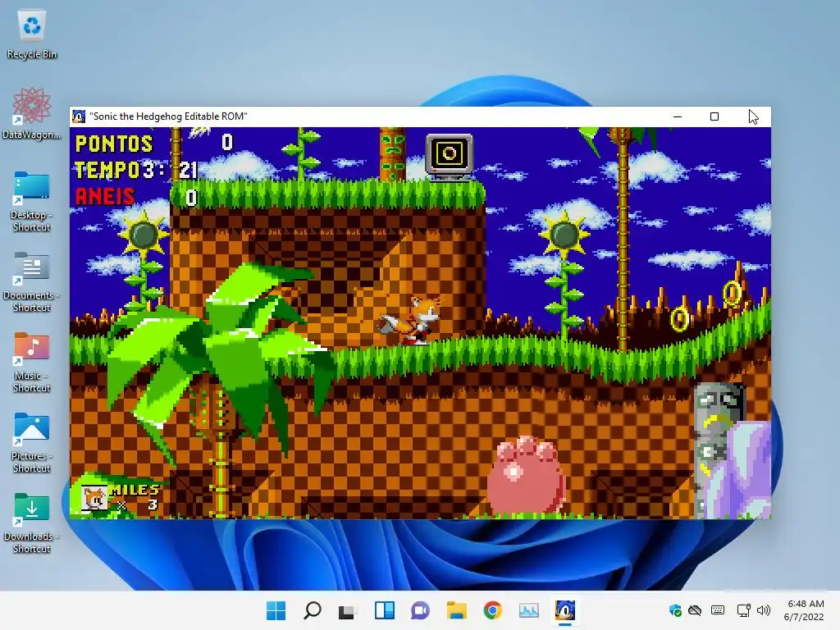
Task: Minimize the Sonic the Hedgehog window
Action: click(x=678, y=116)
